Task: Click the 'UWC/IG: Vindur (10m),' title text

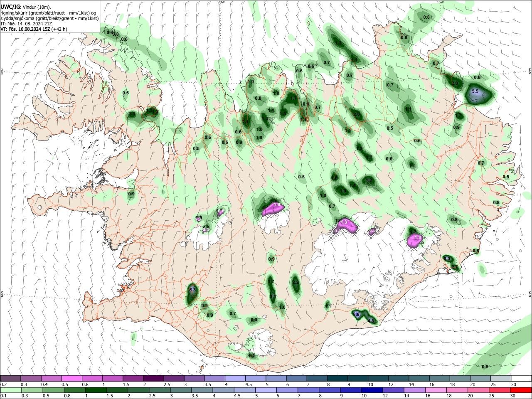Action: pyautogui.click(x=26, y=7)
